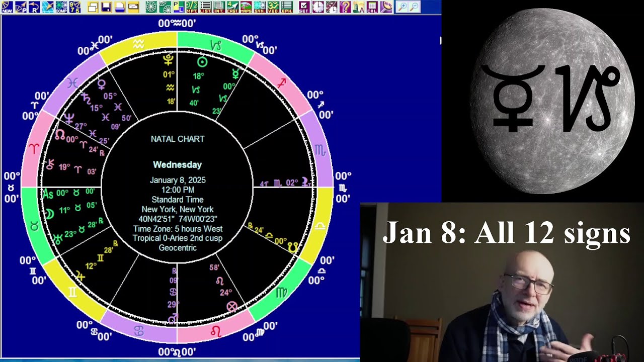Image resolution: width=644 pixels, height=362 pixels.
Task: Click the Moon glyph in Taurus
Action: [x=49, y=214]
